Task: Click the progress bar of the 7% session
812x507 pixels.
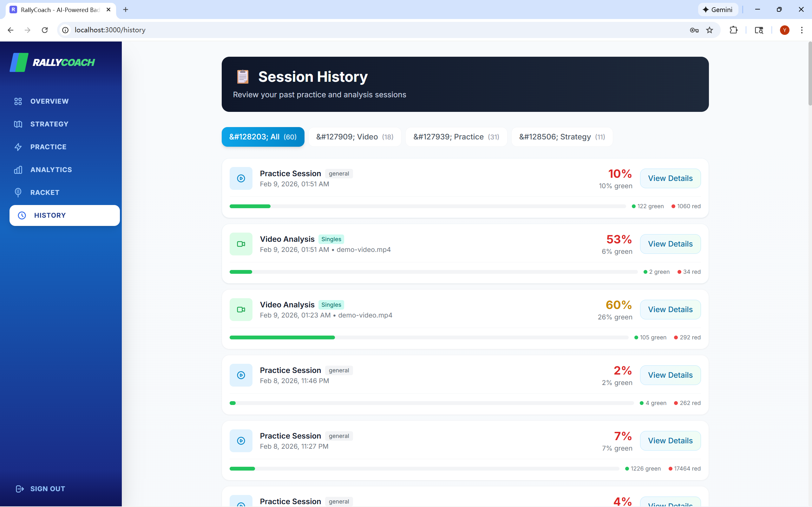Action: 424,468
